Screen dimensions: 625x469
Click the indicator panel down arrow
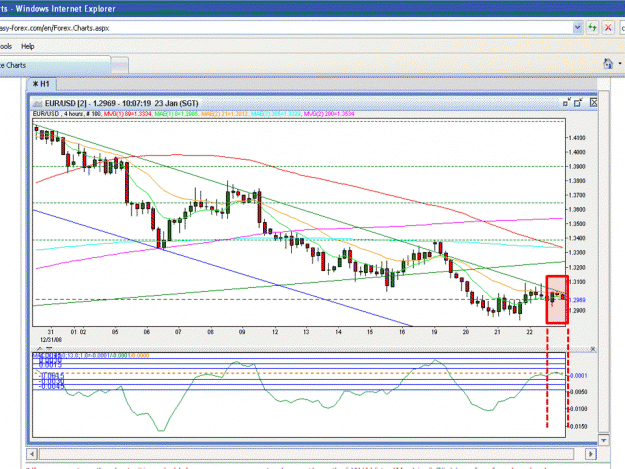(x=49, y=349)
